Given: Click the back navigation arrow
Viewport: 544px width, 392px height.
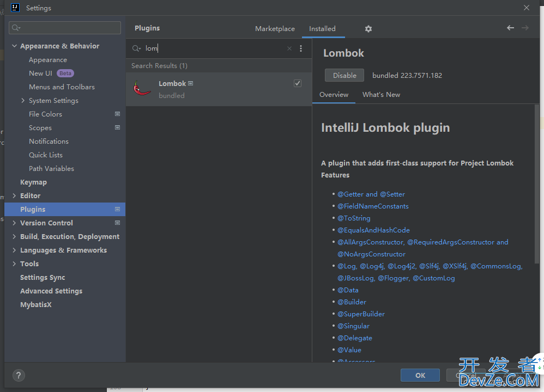Looking at the screenshot, I should click(x=510, y=28).
